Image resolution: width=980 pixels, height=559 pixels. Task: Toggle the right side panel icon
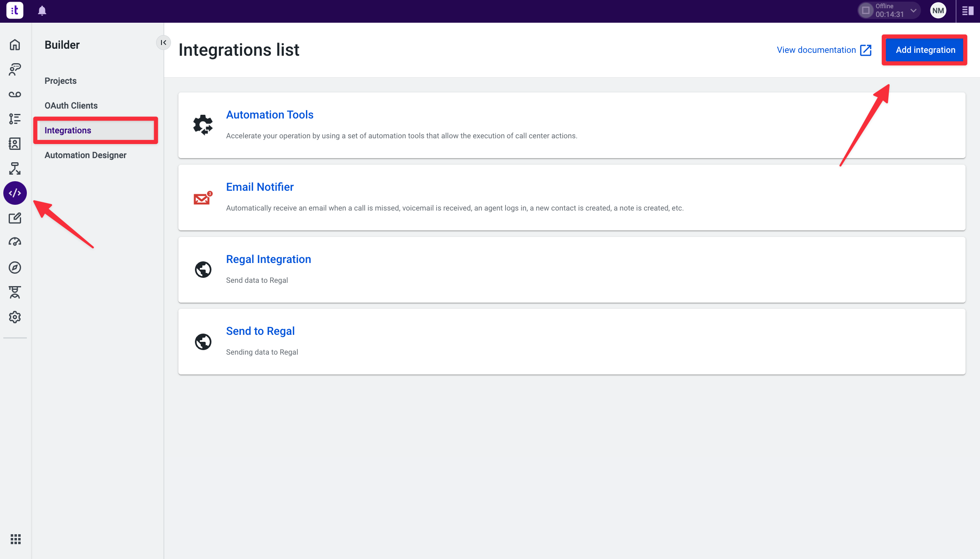[968, 11]
